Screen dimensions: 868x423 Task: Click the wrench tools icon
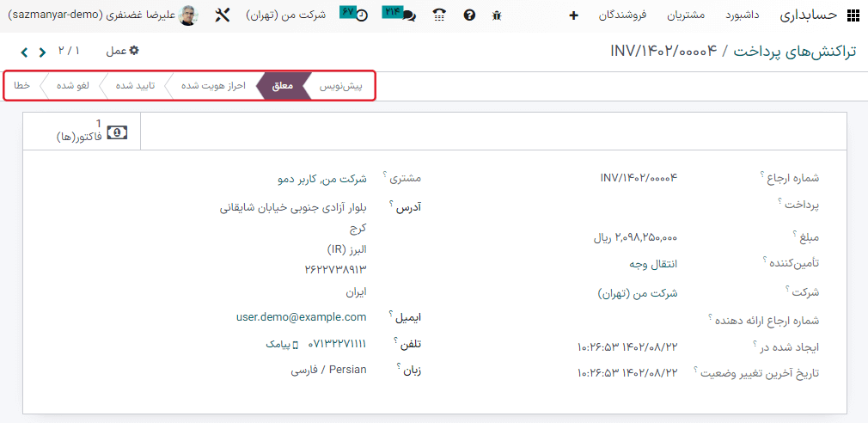click(223, 15)
